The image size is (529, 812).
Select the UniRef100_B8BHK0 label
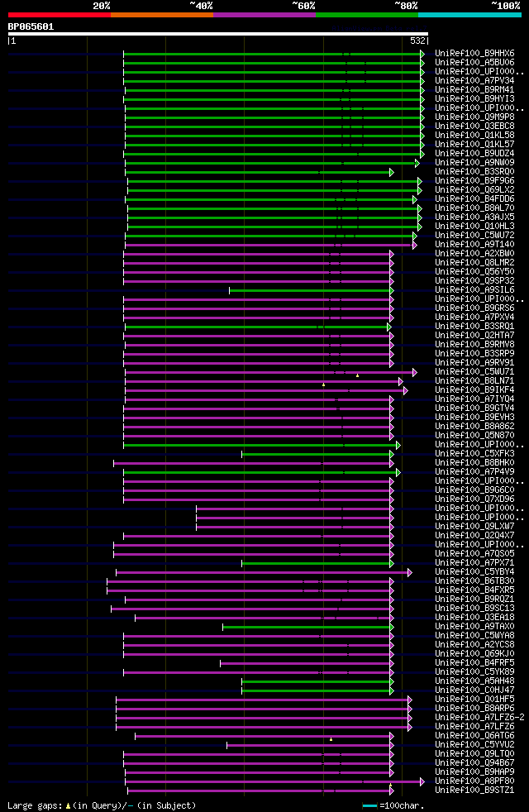(x=474, y=462)
